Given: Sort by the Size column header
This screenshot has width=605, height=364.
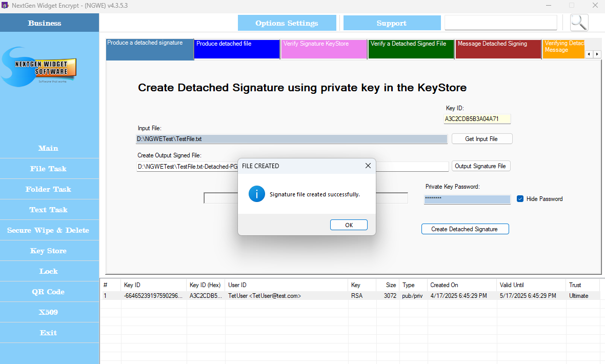Looking at the screenshot, I should (388, 285).
